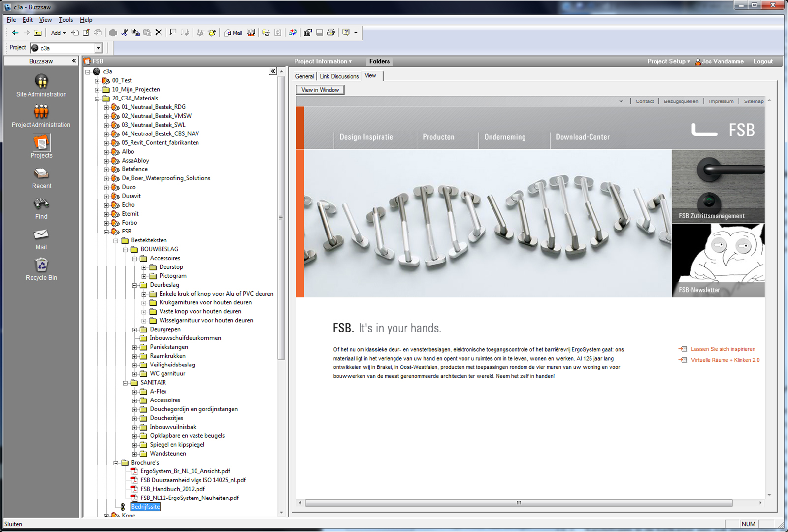Click the Mail toolbar button

(233, 33)
